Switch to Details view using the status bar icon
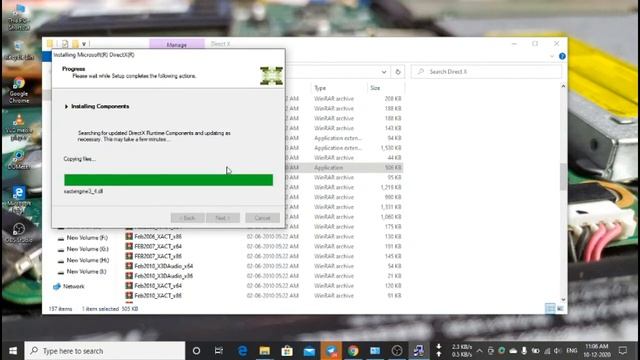The width and height of the screenshot is (640, 360). click(x=550, y=309)
